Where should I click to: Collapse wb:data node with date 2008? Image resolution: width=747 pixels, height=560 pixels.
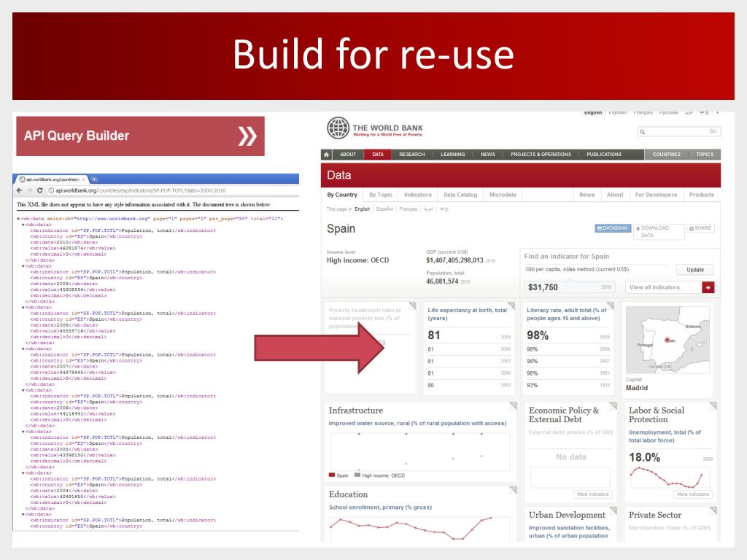point(23,308)
